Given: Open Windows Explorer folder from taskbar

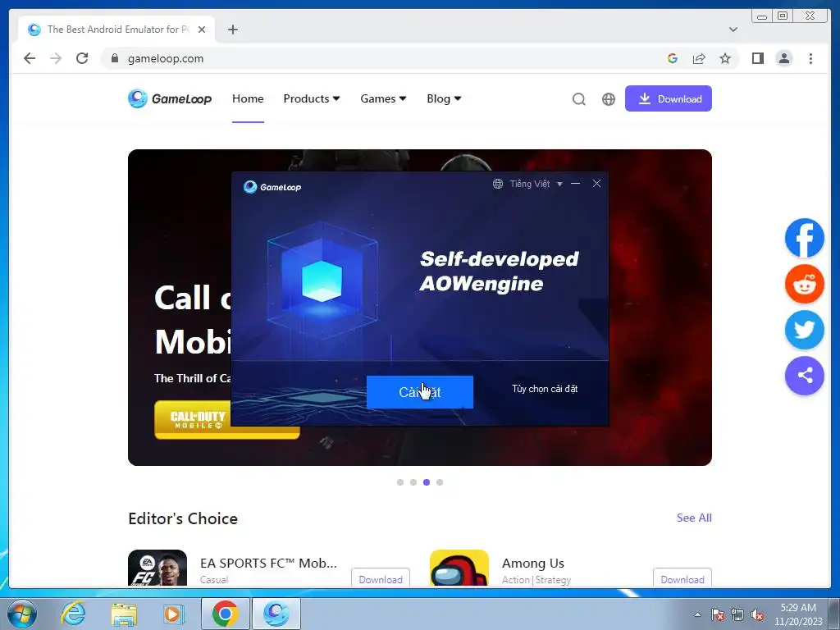Looking at the screenshot, I should coord(124,614).
